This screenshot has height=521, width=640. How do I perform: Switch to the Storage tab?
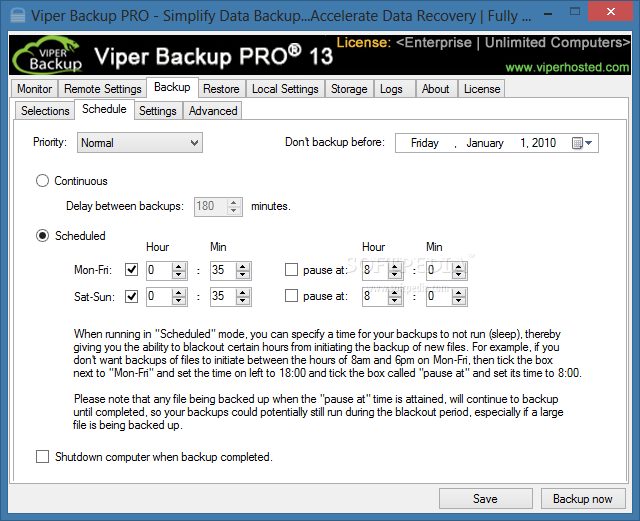[349, 89]
